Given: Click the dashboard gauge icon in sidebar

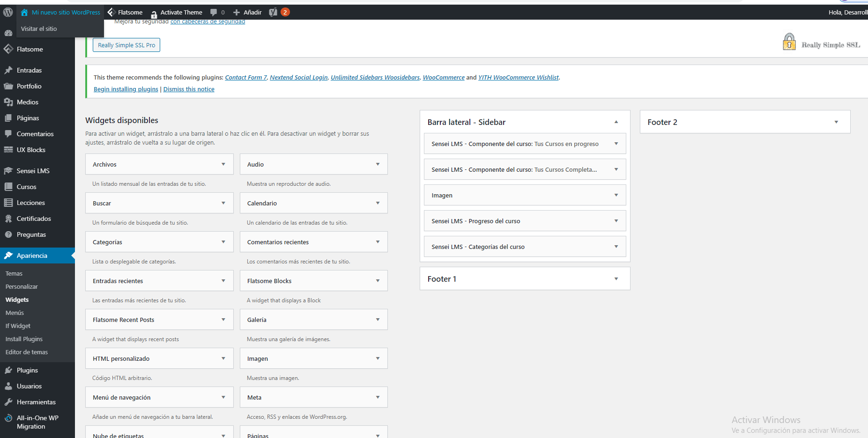Looking at the screenshot, I should coord(8,33).
